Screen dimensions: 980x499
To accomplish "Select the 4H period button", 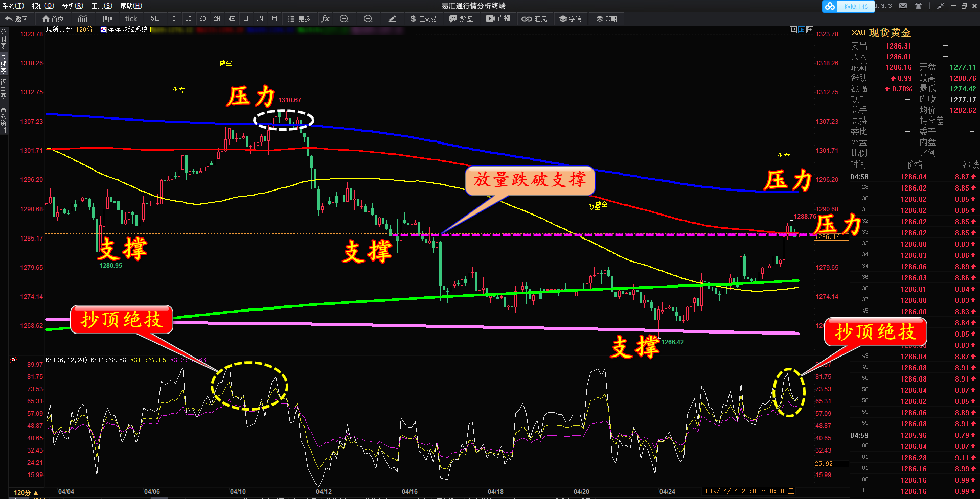I will point(232,19).
